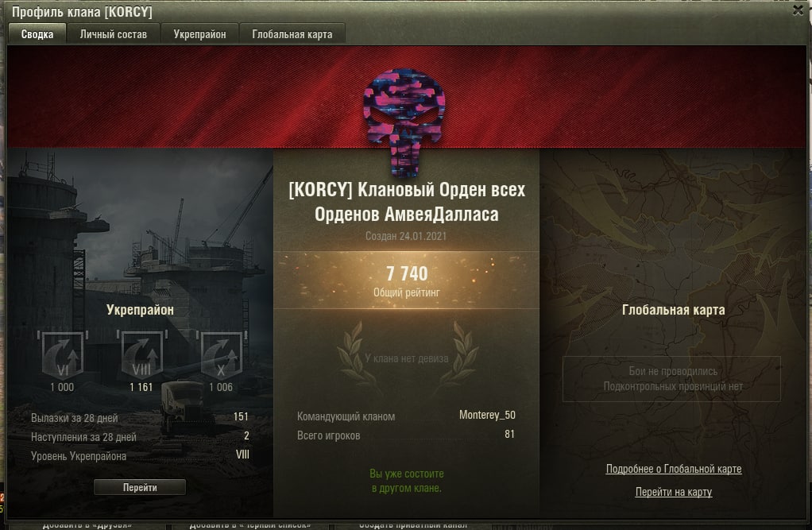Click the tier VI stronghold rating emblem
The width and height of the screenshot is (812, 530).
click(62, 354)
